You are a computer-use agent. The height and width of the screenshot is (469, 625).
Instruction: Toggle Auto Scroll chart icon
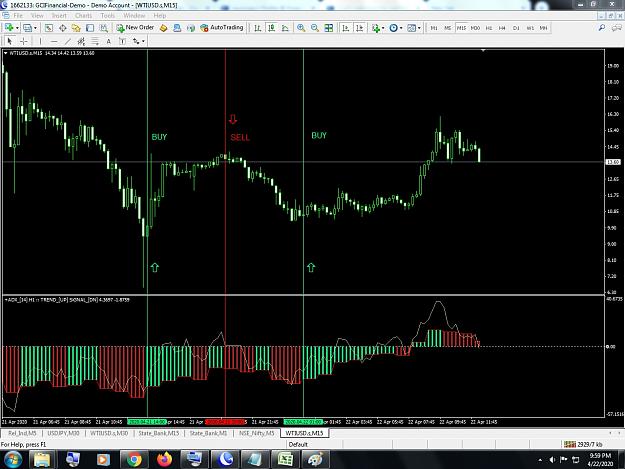[346, 28]
